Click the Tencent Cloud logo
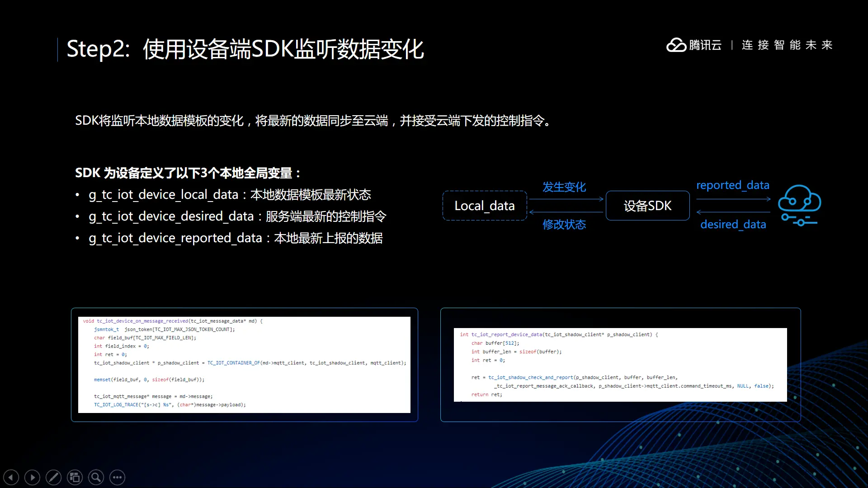This screenshot has height=488, width=868. pyautogui.click(x=694, y=45)
